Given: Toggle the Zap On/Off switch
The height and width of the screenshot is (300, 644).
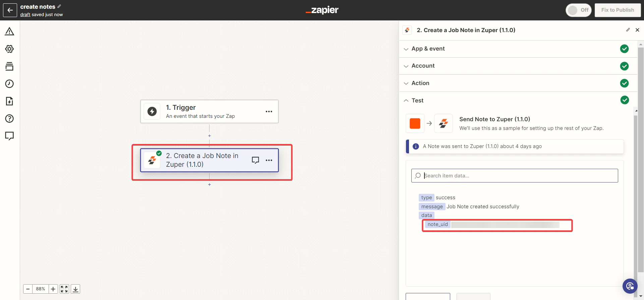Looking at the screenshot, I should click(579, 10).
